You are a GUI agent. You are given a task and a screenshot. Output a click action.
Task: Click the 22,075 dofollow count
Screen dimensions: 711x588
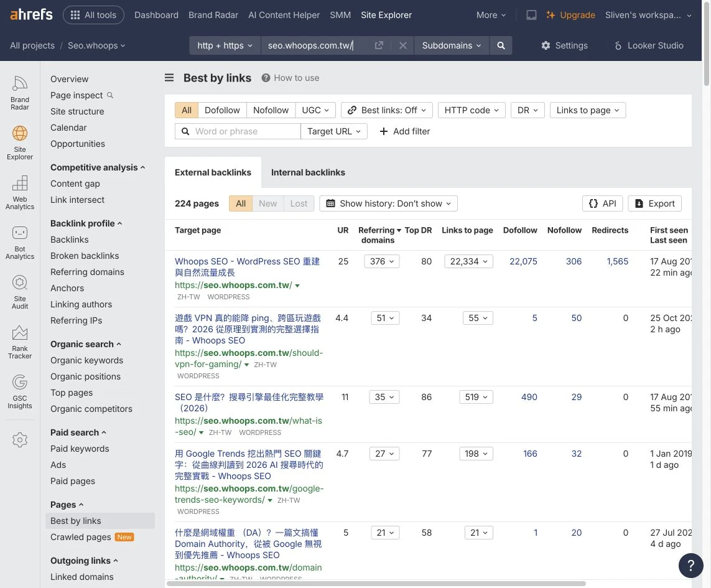point(523,261)
